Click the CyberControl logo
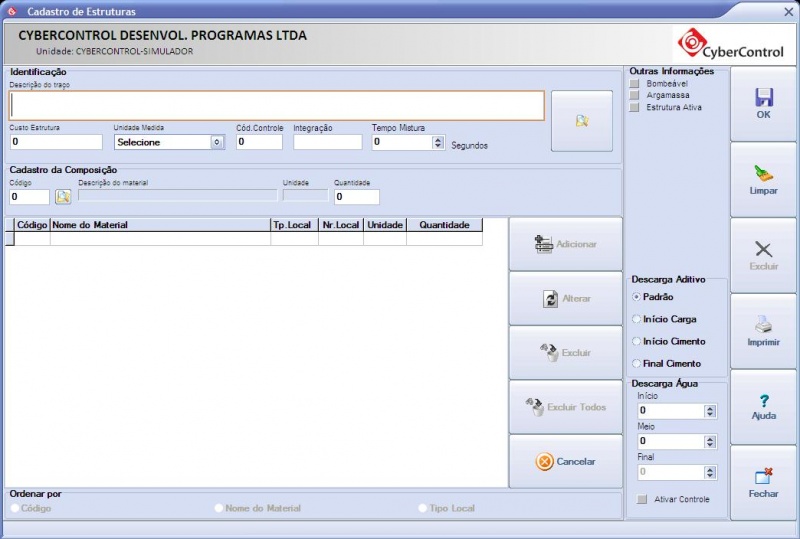 point(730,44)
